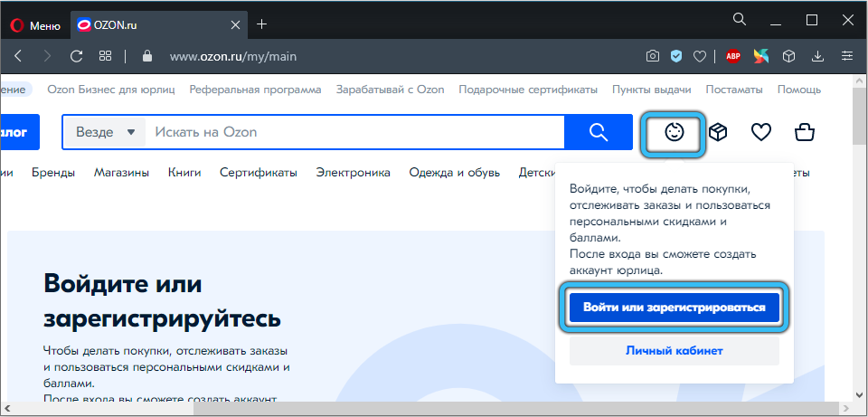Select the Электроника menu item
The height and width of the screenshot is (417, 868).
coord(354,173)
